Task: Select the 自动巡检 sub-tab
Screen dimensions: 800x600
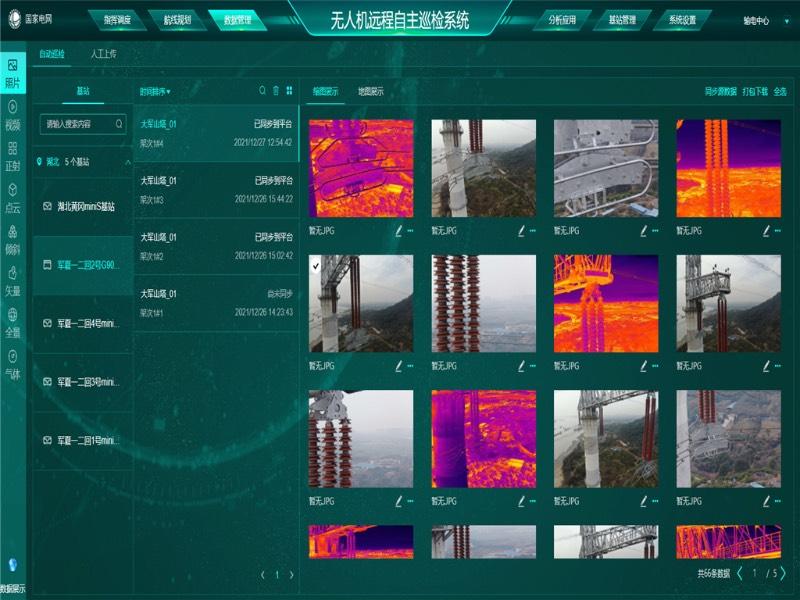Action: pyautogui.click(x=52, y=54)
